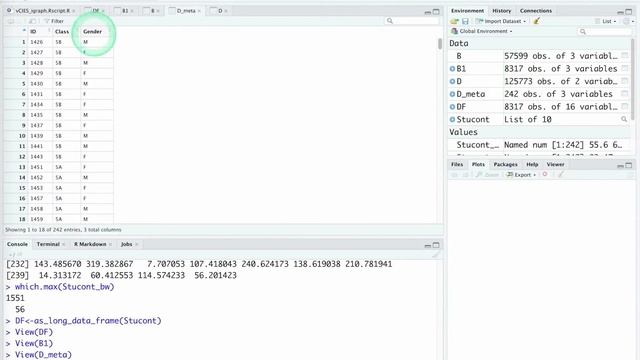This screenshot has width=640, height=360.
Task: View D table via grid icon on its row
Action: tap(624, 81)
